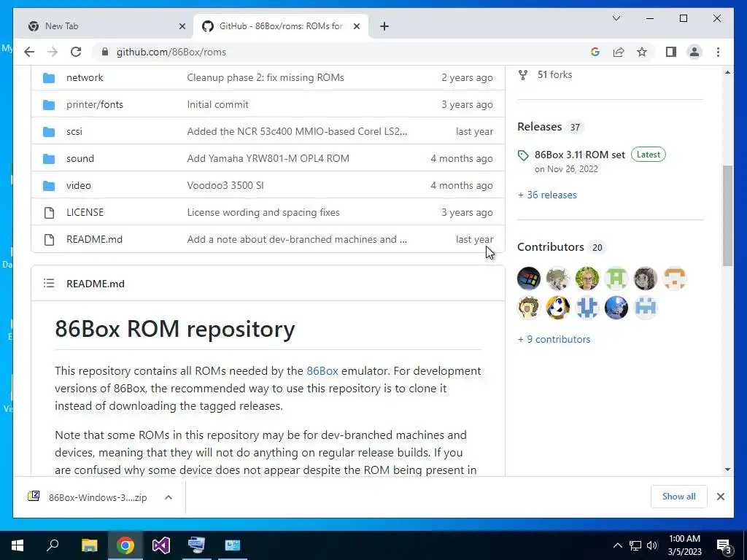
Task: Open the scsi folder
Action: coord(74,131)
